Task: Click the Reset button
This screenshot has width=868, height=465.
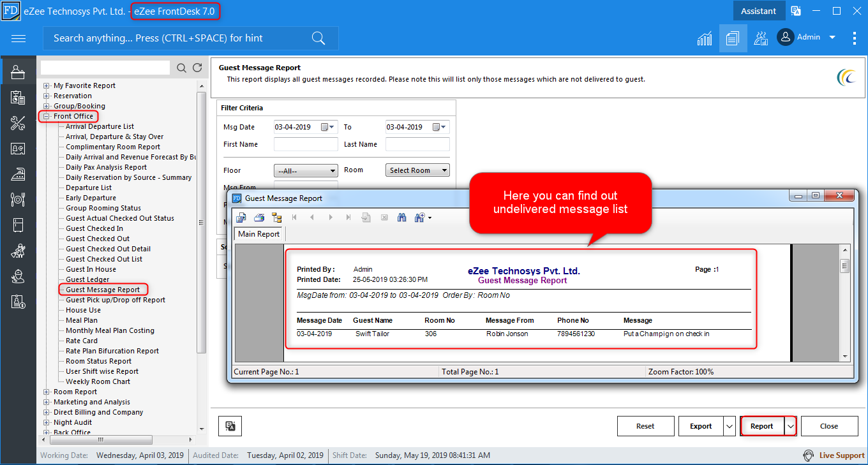Action: pos(645,426)
